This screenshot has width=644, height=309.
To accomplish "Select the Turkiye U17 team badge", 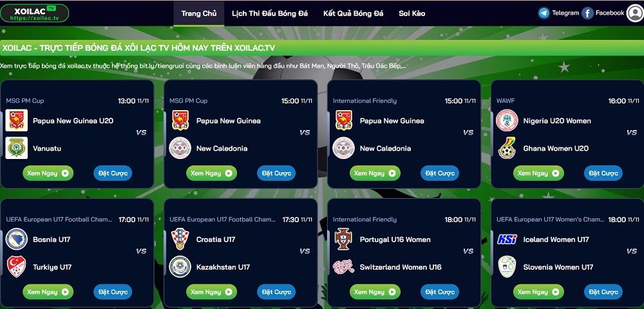I will tap(17, 267).
